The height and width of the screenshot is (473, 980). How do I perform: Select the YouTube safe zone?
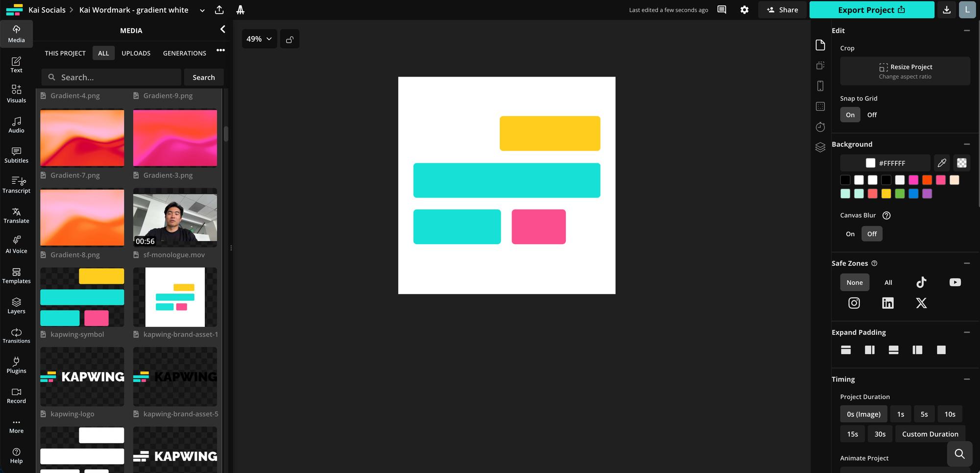click(955, 282)
